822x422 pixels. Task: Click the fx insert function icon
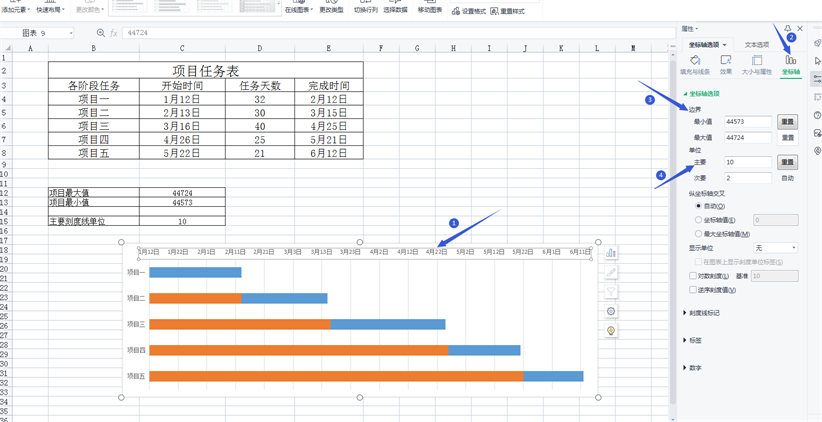[113, 33]
